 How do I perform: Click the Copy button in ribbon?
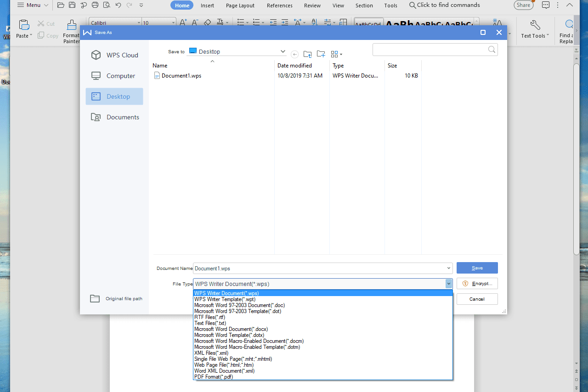click(x=48, y=36)
